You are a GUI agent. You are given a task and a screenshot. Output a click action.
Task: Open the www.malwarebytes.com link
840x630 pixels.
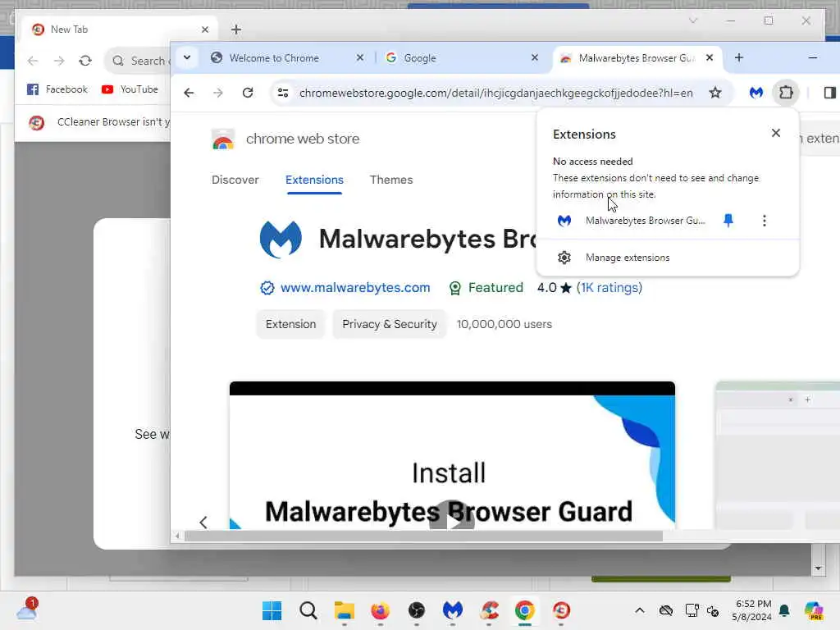(355, 288)
